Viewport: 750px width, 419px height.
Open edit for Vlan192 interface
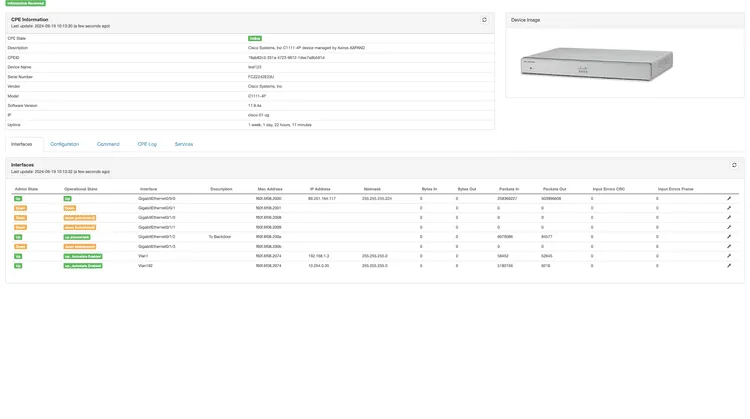pos(729,266)
